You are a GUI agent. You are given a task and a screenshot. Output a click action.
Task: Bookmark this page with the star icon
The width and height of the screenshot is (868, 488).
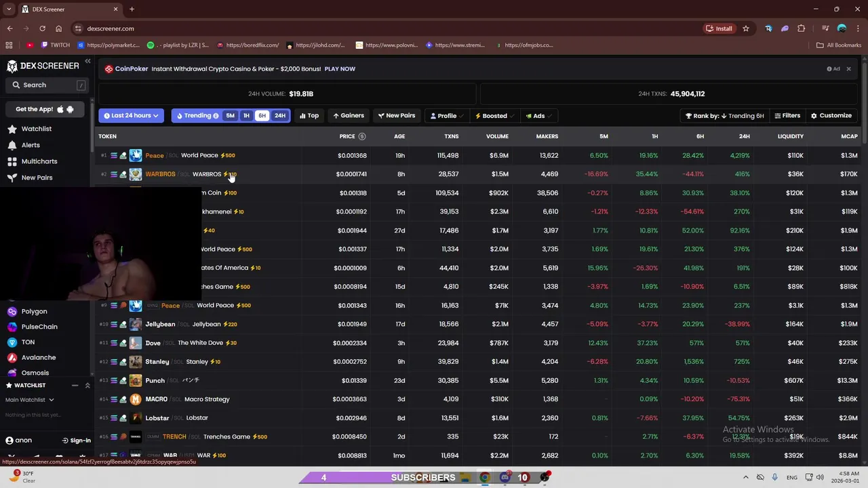(x=746, y=28)
